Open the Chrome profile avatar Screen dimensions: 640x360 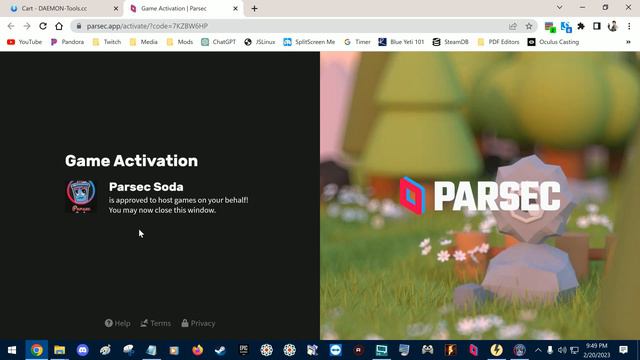[x=613, y=26]
